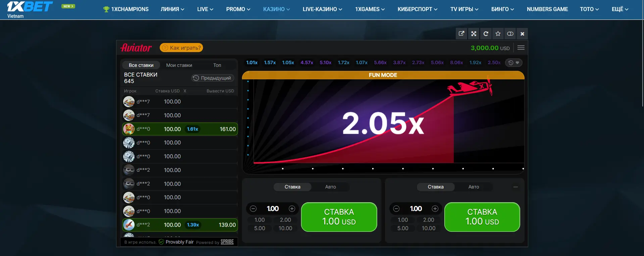Reload the game with refresh icon

[486, 34]
